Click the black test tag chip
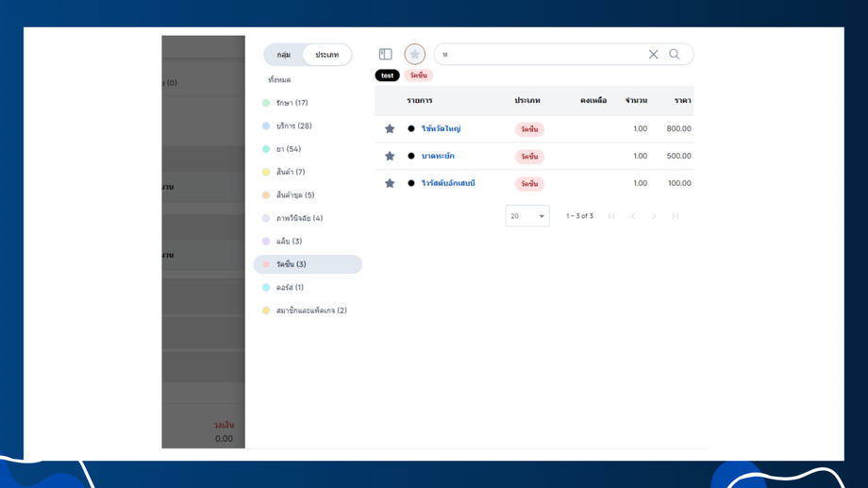The width and height of the screenshot is (868, 488). (x=387, y=76)
